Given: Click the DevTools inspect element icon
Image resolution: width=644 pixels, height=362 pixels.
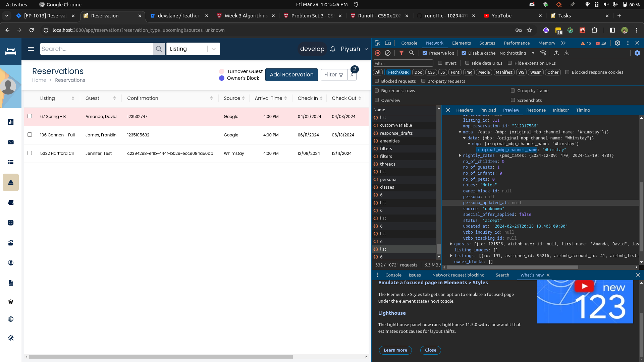Looking at the screenshot, I should point(378,43).
